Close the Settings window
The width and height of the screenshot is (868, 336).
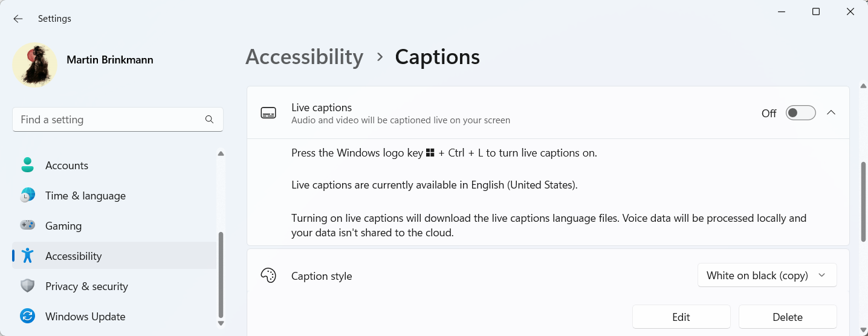pos(850,11)
